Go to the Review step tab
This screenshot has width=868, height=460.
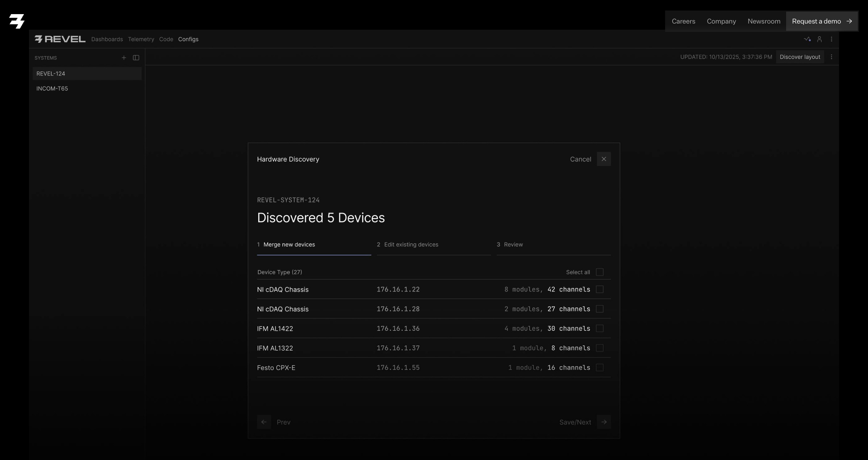tap(513, 244)
